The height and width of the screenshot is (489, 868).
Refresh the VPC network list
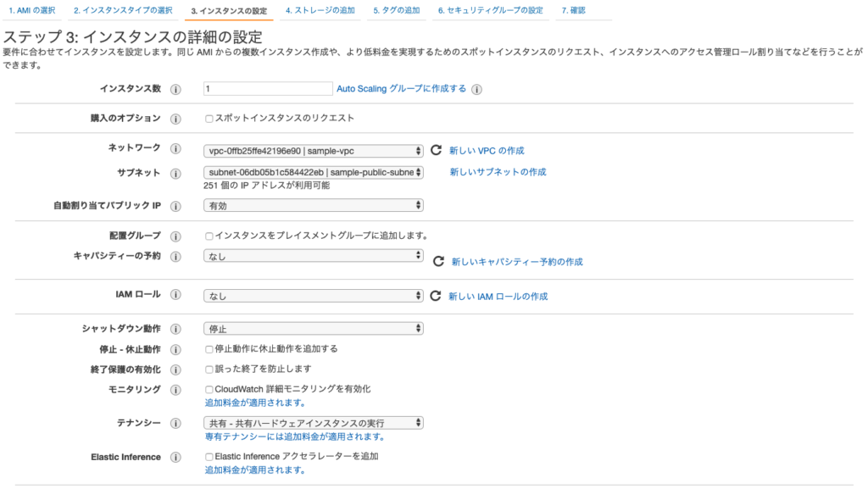[437, 150]
